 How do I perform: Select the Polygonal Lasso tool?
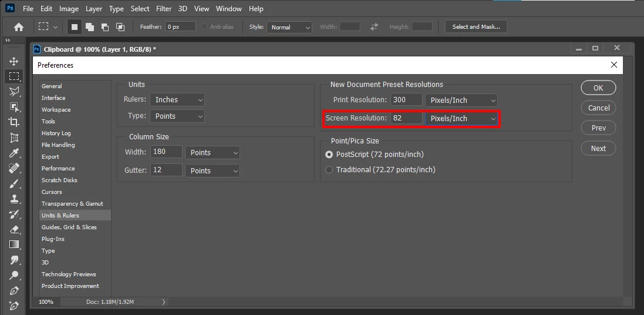[x=14, y=91]
